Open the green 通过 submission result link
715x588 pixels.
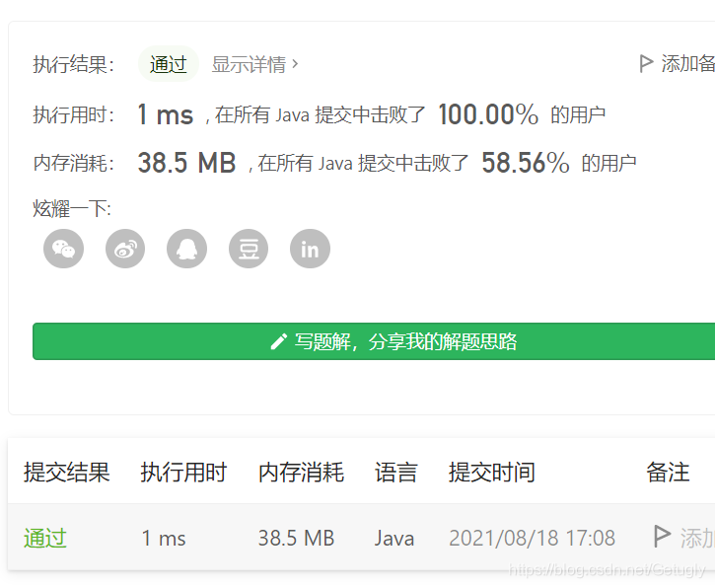(x=45, y=538)
